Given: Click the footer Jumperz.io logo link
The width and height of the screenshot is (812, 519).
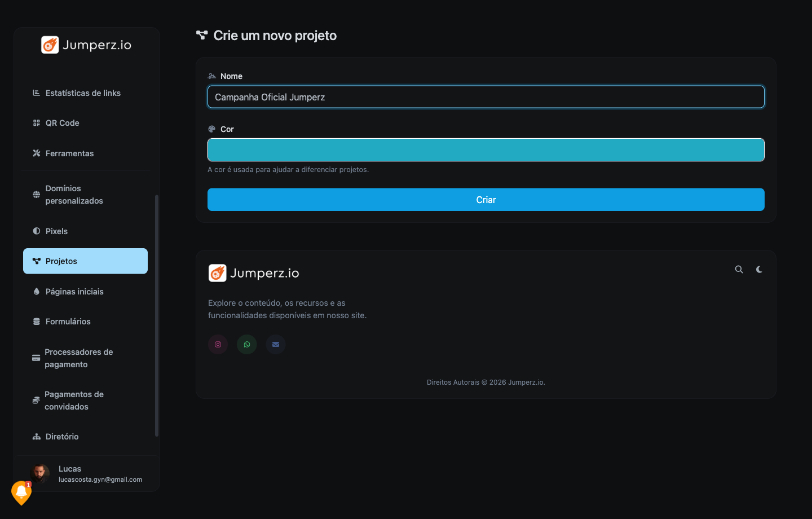Looking at the screenshot, I should (x=254, y=272).
